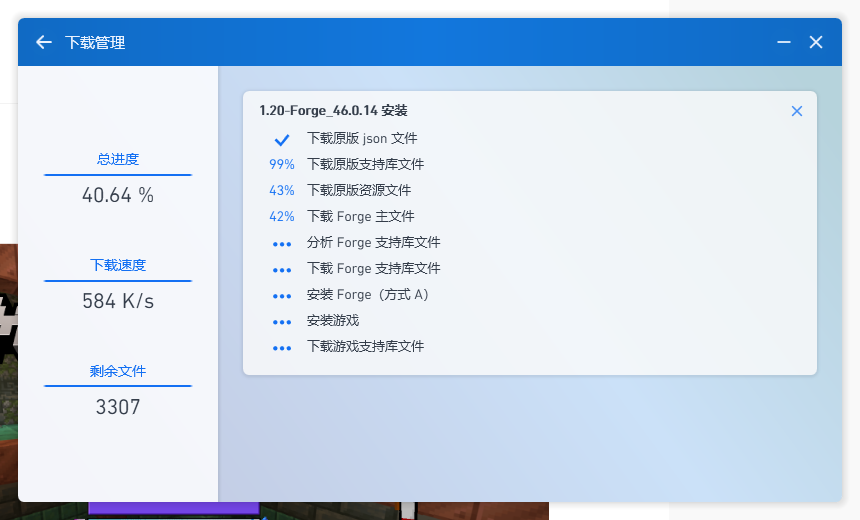Click the 下载速度 label
The width and height of the screenshot is (860, 520).
(x=118, y=265)
